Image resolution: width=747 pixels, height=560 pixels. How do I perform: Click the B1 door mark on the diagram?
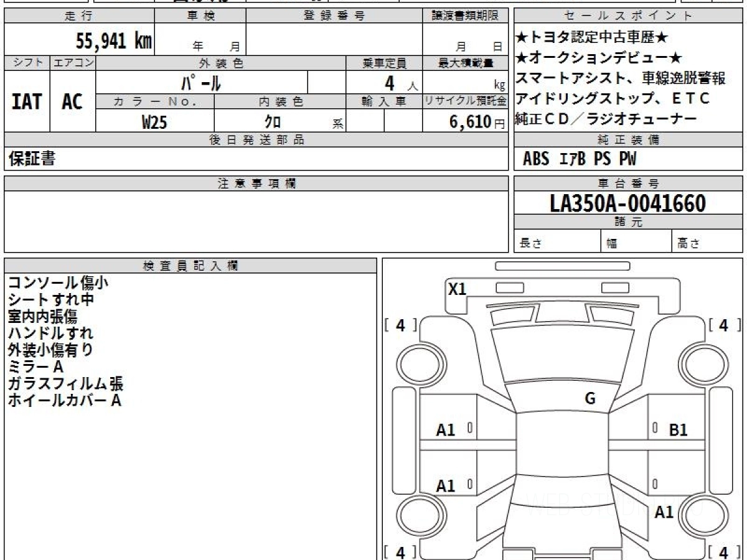[x=678, y=430]
